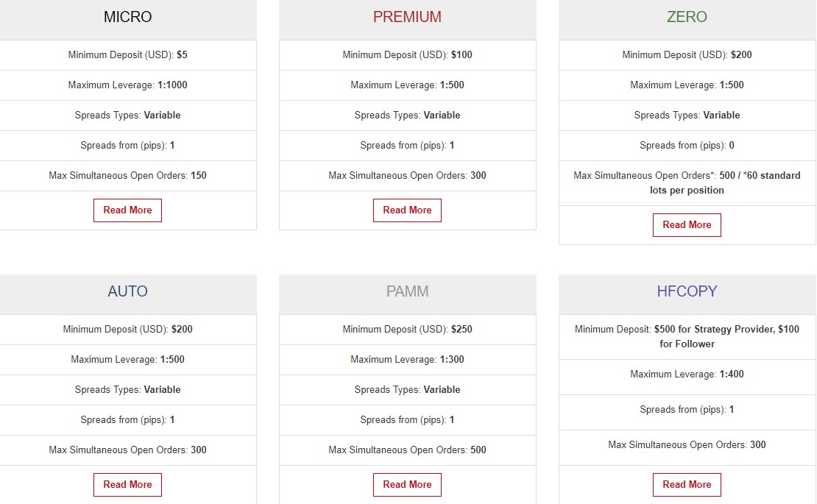The image size is (817, 504).
Task: Select PREMIUM minimum deposit $100 row
Action: coord(408,55)
